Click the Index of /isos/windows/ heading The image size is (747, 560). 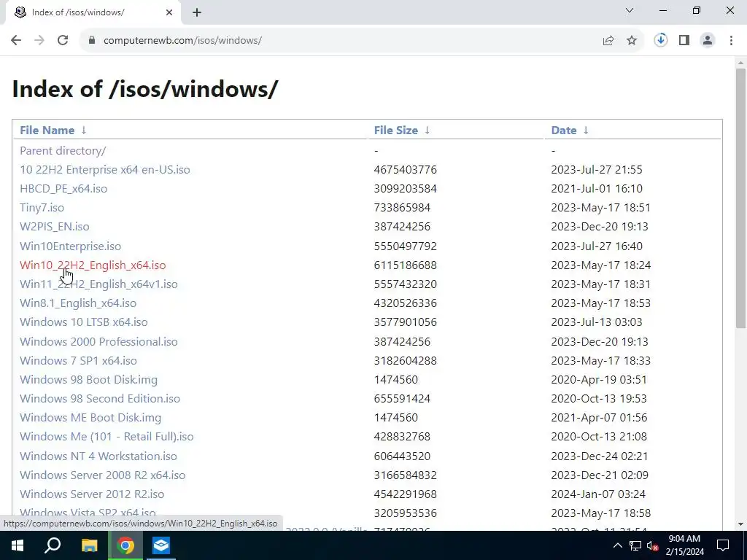click(x=145, y=88)
